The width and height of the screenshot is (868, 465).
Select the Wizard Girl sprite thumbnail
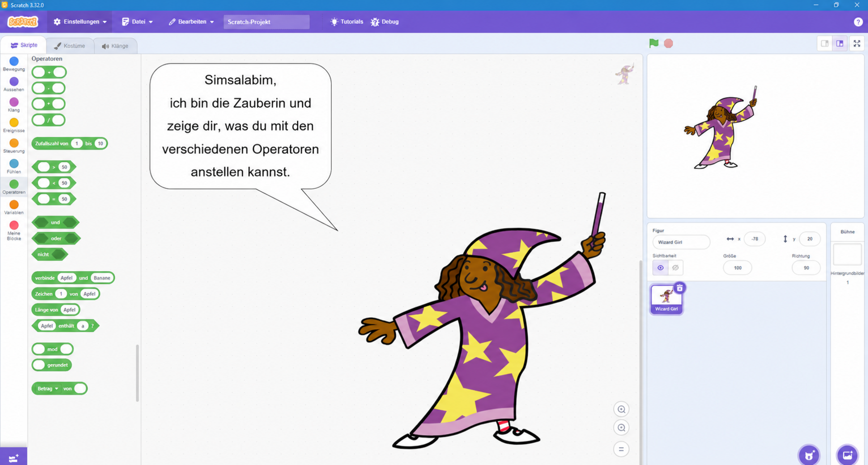[666, 299]
